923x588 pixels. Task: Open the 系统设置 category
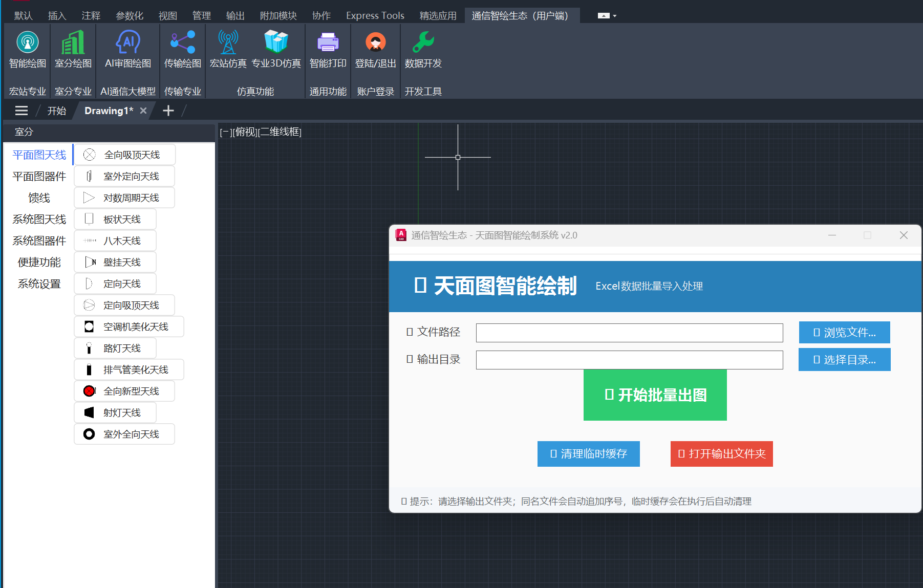pos(39,284)
